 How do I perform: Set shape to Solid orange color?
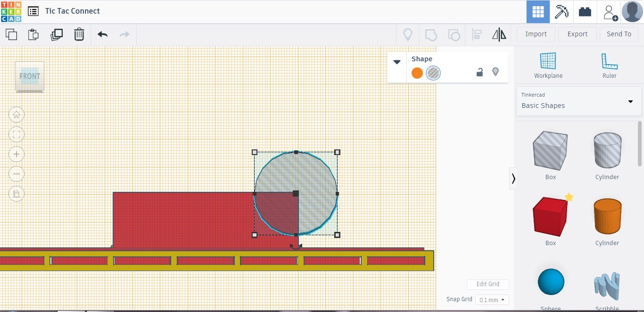tap(417, 73)
